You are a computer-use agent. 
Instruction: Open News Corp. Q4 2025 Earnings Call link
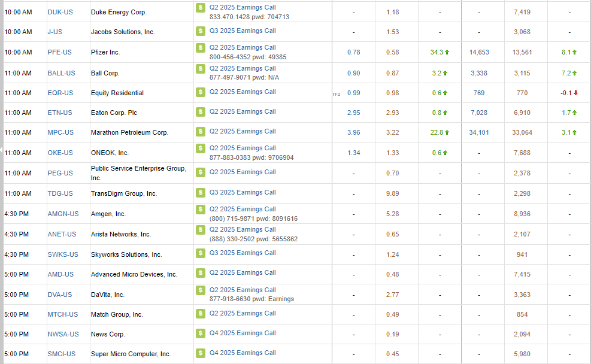[243, 333]
